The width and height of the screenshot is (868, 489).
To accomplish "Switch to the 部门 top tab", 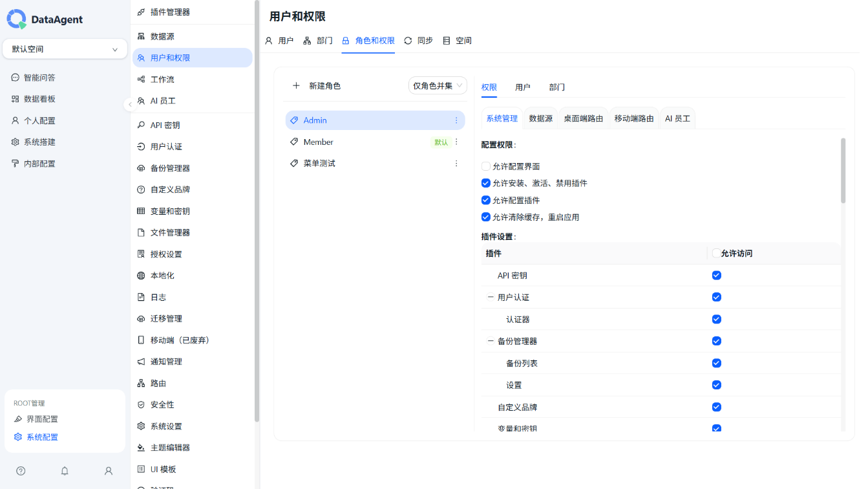I will pyautogui.click(x=318, y=41).
